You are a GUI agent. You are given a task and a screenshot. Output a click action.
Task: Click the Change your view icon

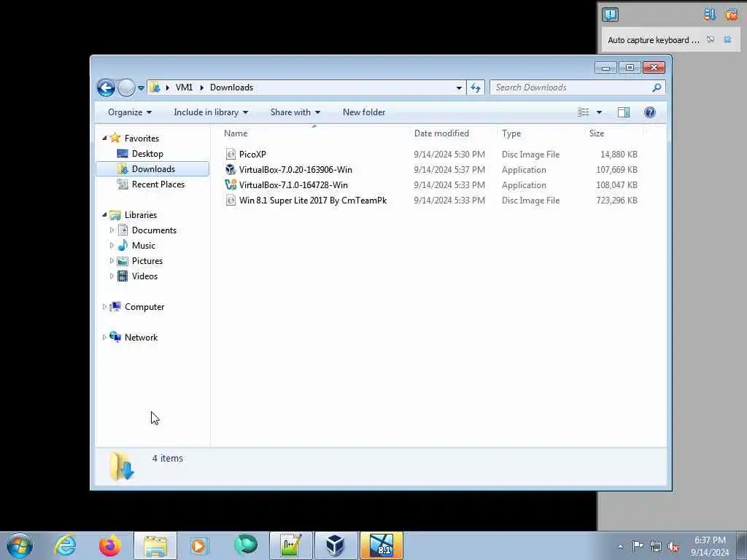pos(584,112)
